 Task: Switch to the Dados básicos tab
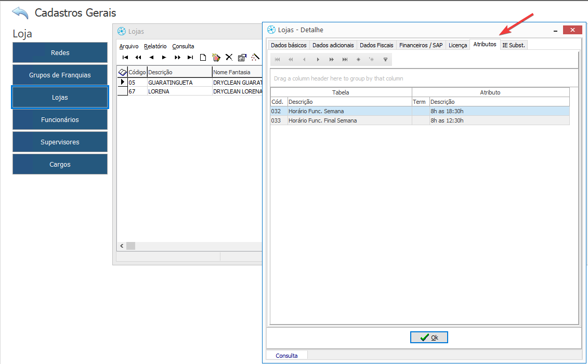[289, 45]
